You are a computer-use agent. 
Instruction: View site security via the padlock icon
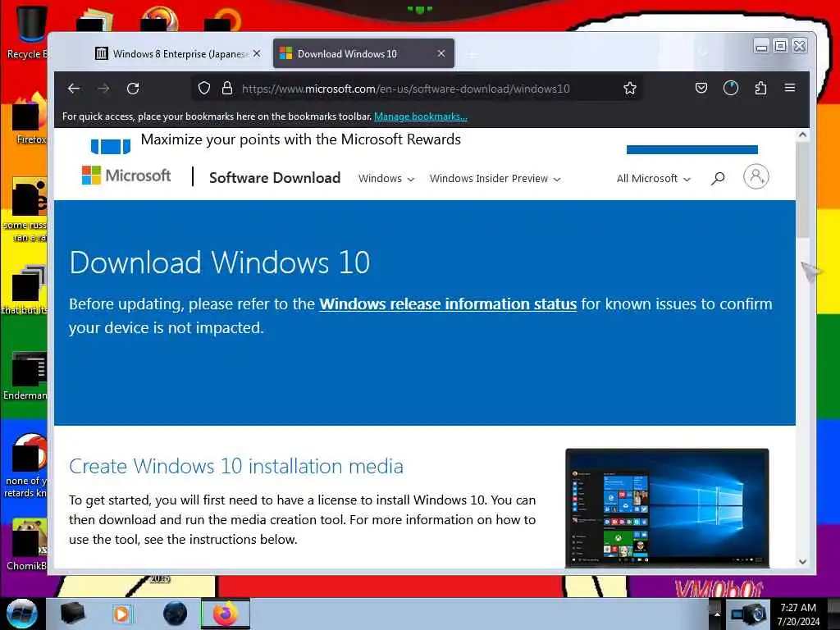(227, 88)
